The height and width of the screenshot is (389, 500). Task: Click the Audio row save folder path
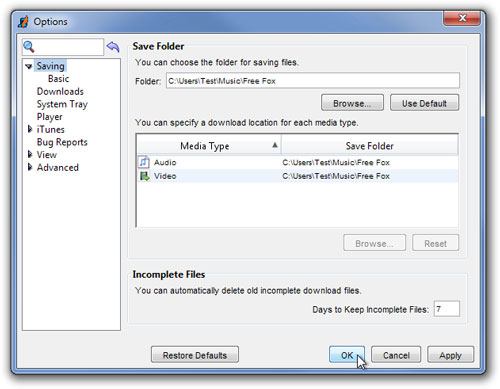336,162
